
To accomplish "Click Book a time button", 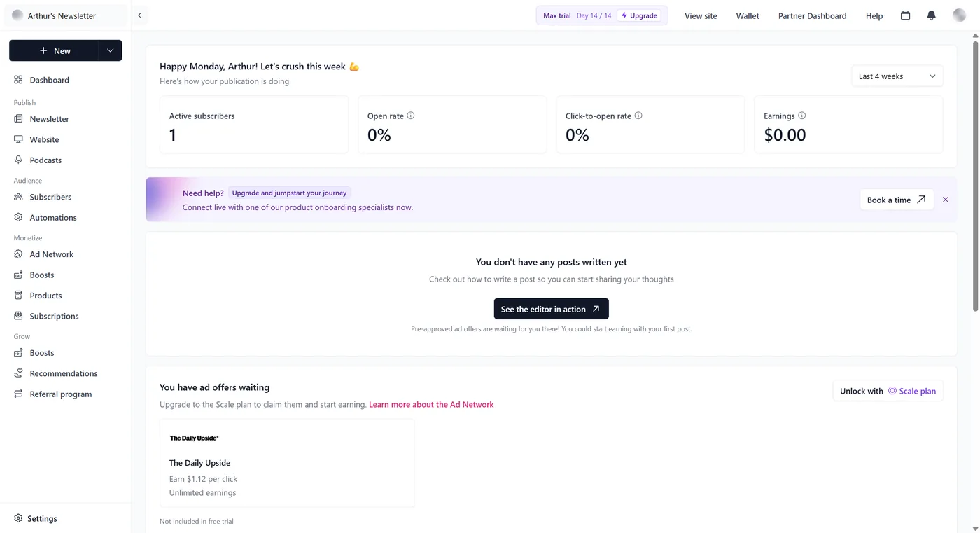I will 897,200.
